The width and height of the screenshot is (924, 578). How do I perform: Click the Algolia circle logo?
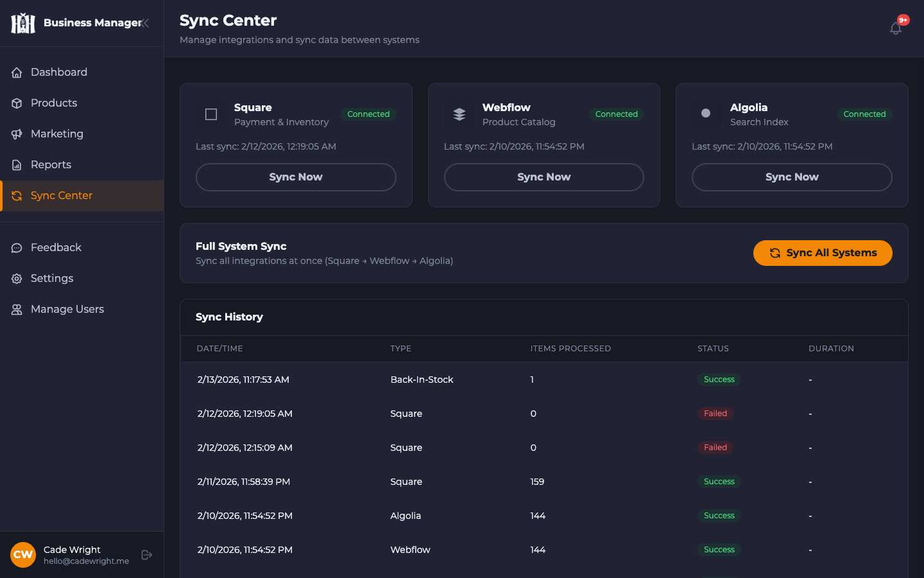pyautogui.click(x=706, y=114)
